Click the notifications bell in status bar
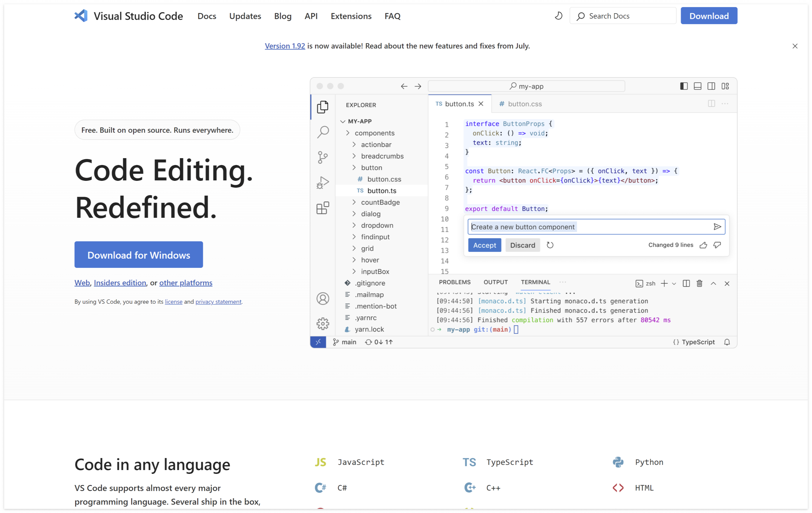812x513 pixels. click(727, 342)
